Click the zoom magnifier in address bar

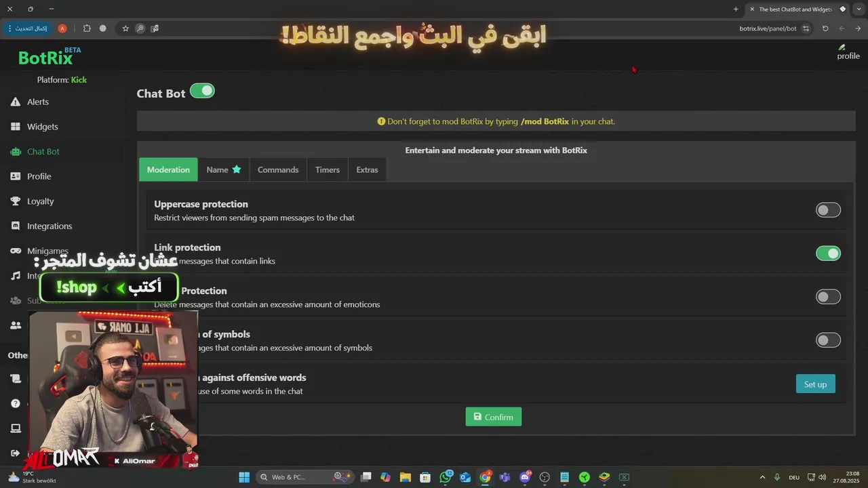tap(140, 28)
